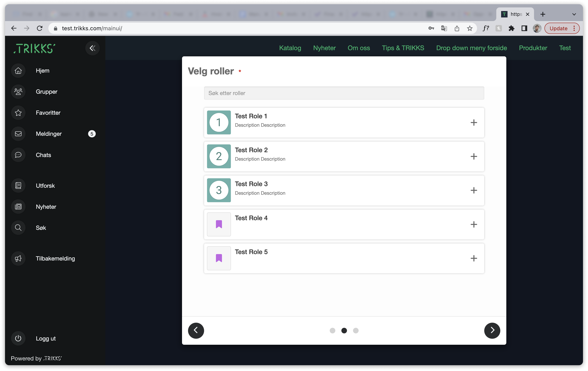Select the active second page dot
Screen dimensions: 588x371
click(344, 330)
